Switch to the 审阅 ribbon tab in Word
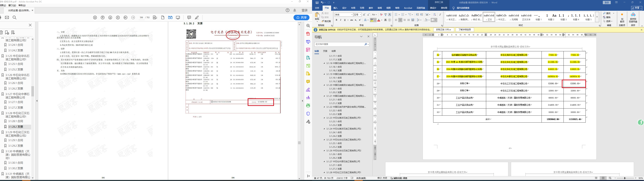This screenshot has height=181, width=644. pos(380,8)
